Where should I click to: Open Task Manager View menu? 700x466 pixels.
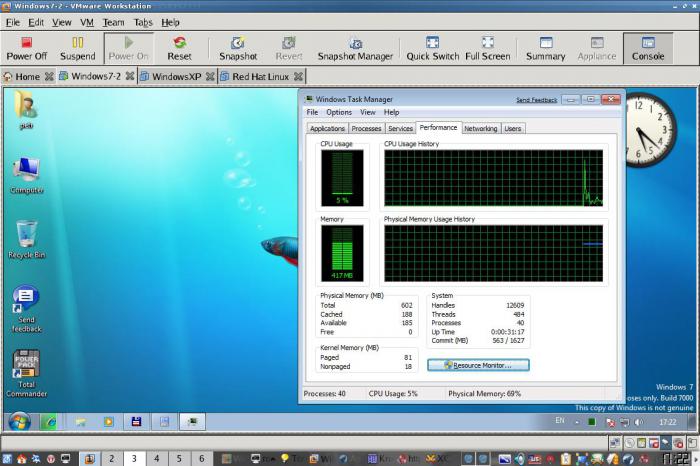pos(367,112)
